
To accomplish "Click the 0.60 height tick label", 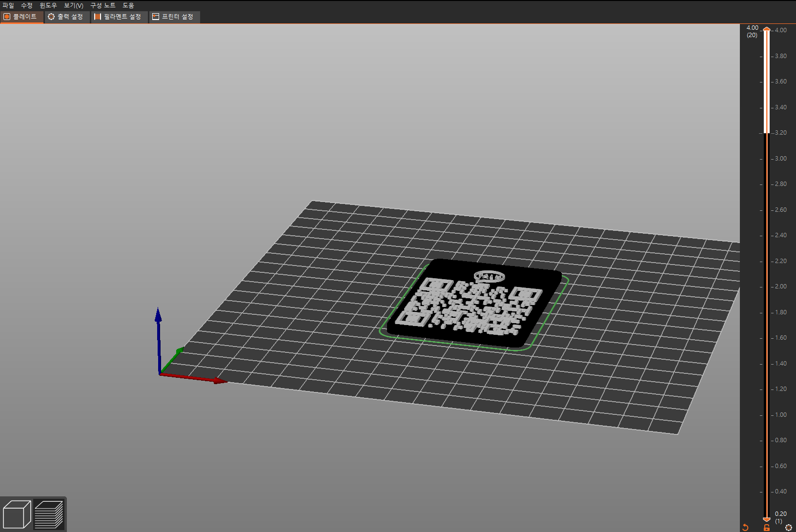I will pos(781,466).
